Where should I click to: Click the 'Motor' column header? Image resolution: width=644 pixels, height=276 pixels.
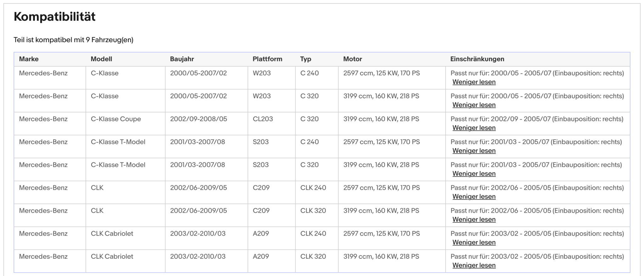coord(353,59)
